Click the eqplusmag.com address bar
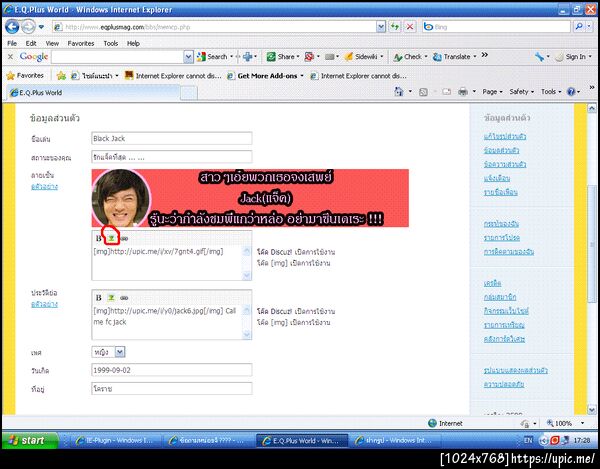Image resolution: width=600 pixels, height=469 pixels. click(x=214, y=27)
